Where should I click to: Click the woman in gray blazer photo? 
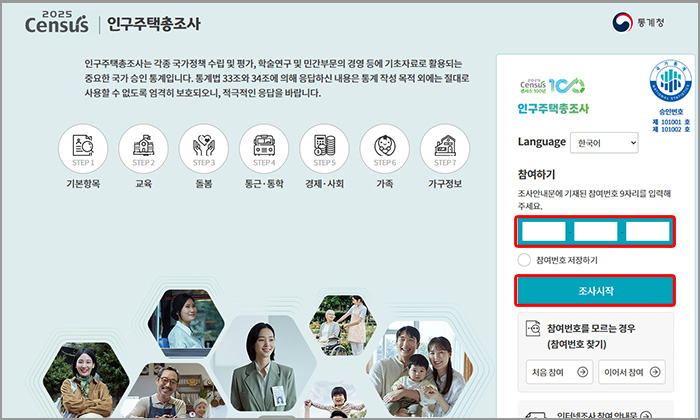click(262, 364)
